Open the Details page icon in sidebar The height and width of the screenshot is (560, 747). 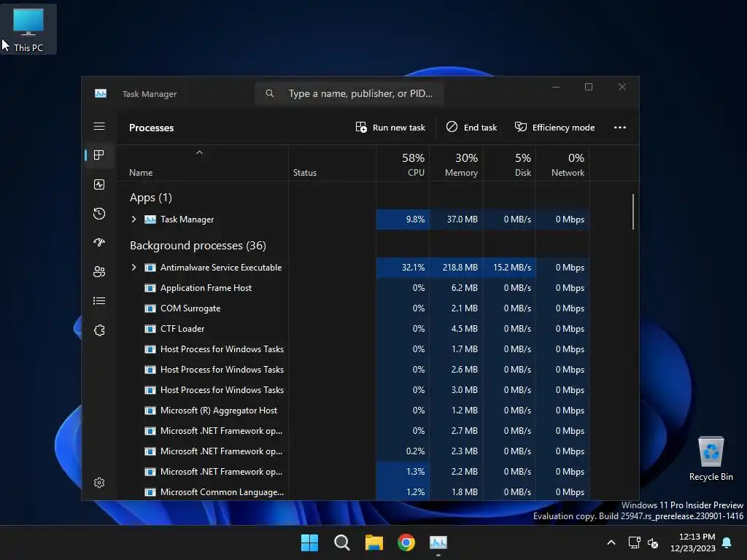[99, 301]
